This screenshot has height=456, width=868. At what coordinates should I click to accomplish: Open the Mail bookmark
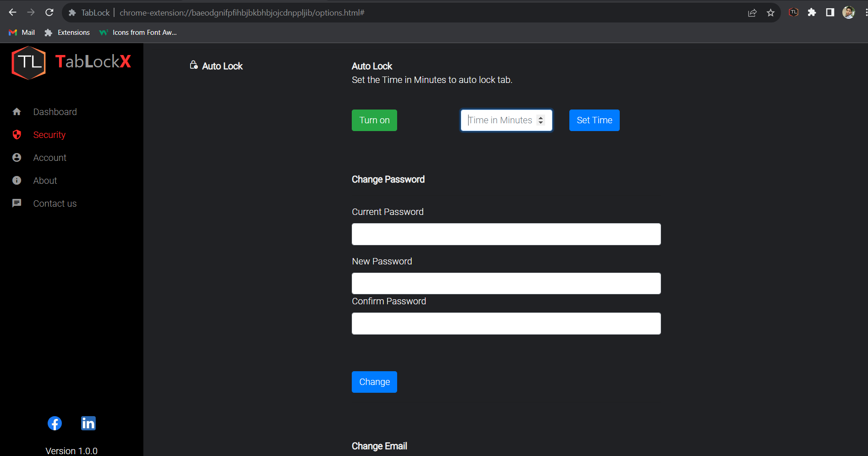pos(21,32)
